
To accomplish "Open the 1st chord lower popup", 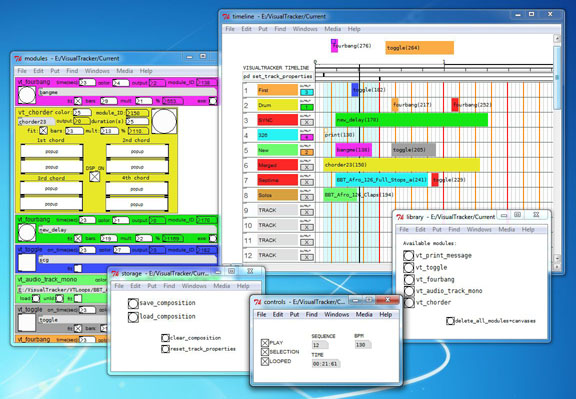I will click(x=52, y=167).
